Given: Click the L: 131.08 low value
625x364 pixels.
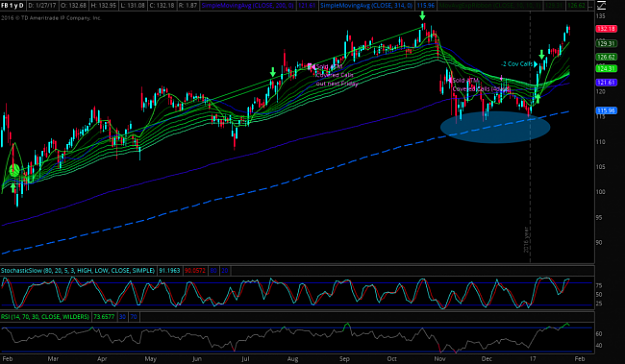Looking at the screenshot, I should [x=133, y=6].
